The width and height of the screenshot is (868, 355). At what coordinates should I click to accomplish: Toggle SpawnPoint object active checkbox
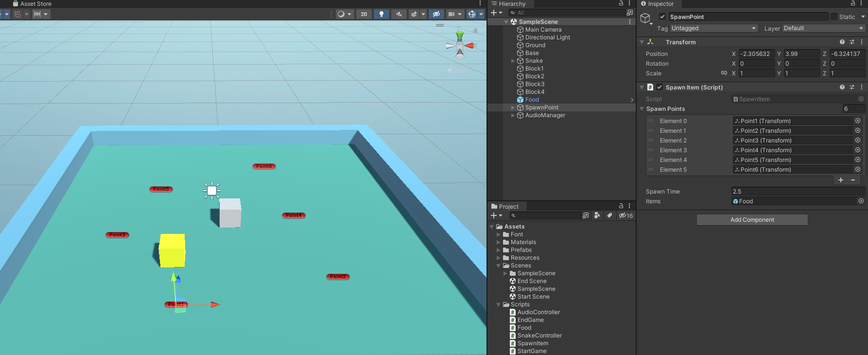point(662,17)
